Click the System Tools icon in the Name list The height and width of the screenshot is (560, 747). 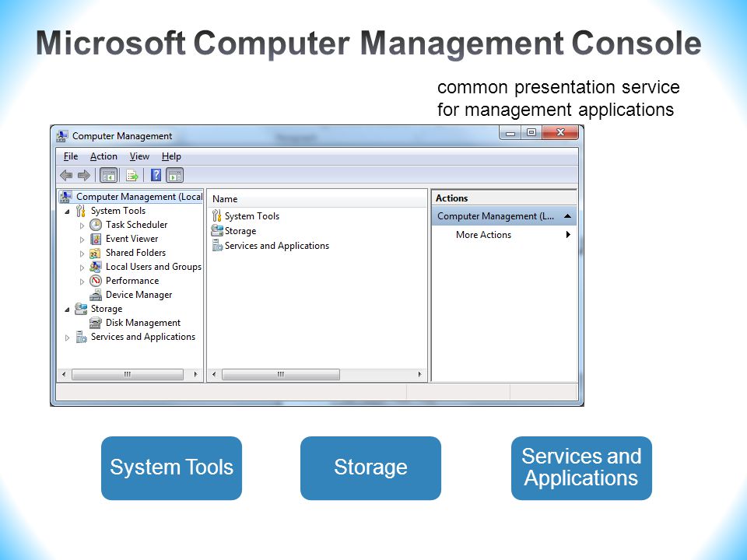[217, 215]
